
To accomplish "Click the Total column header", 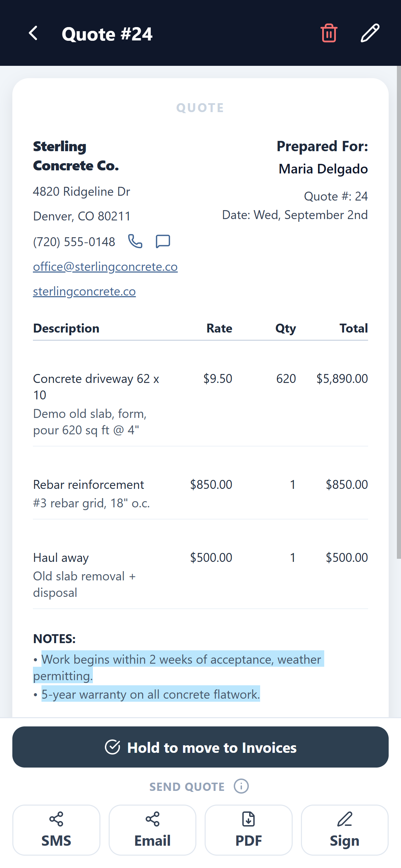I will pos(354,328).
